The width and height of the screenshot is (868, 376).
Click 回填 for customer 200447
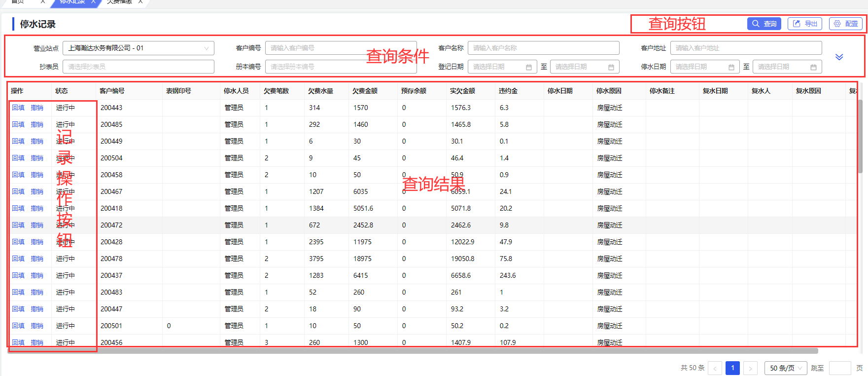pyautogui.click(x=18, y=309)
